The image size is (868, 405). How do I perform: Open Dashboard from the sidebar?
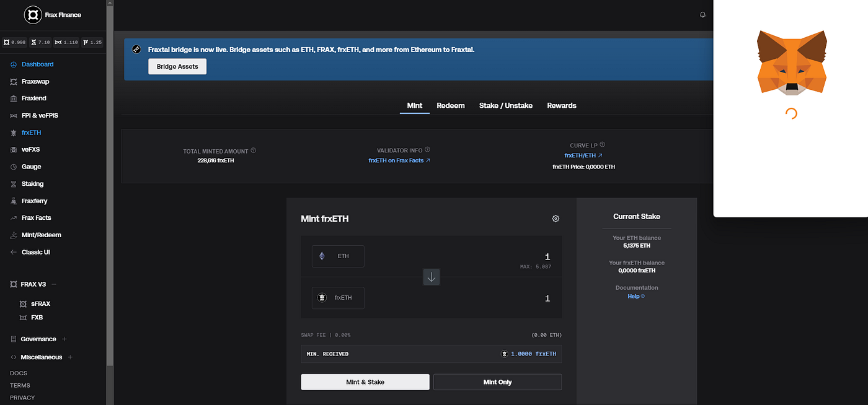click(x=37, y=64)
